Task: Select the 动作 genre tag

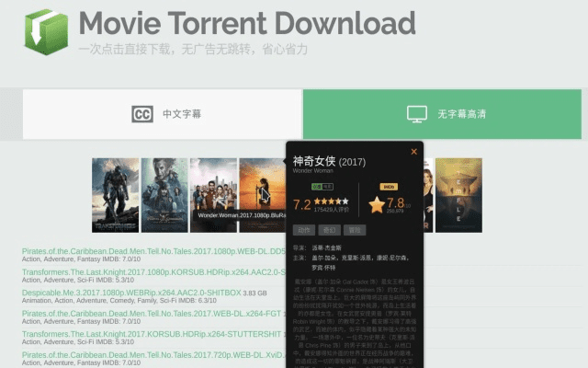Action: (303, 230)
